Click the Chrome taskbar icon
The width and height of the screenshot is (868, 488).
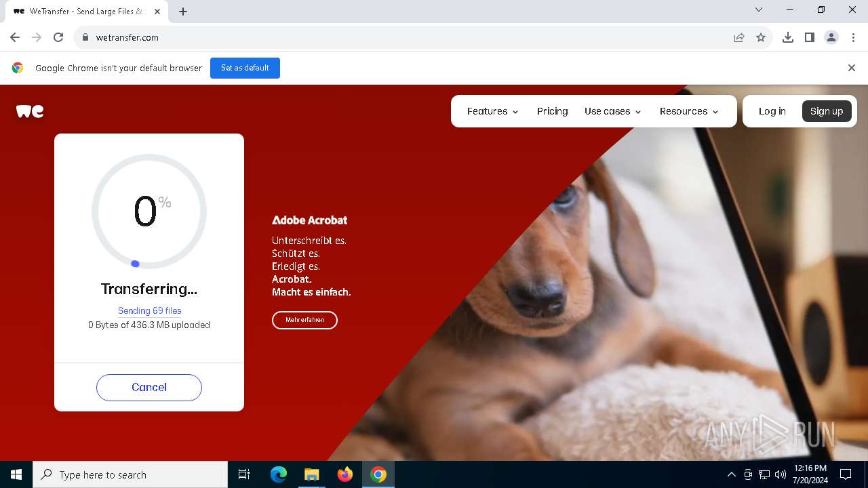378,474
